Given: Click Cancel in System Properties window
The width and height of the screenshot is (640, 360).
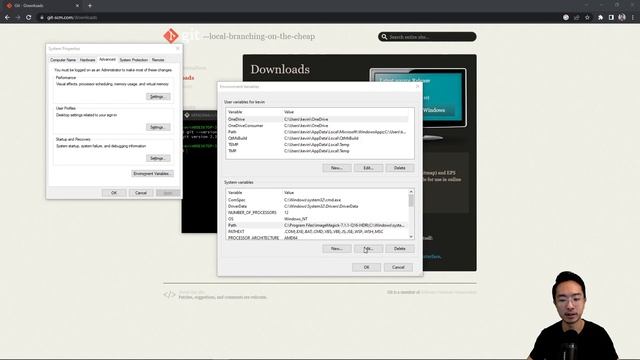Looking at the screenshot, I should point(141,193).
